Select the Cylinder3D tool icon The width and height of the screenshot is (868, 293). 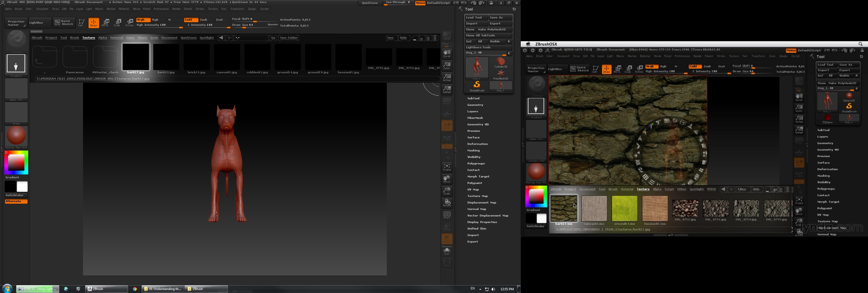click(x=501, y=62)
